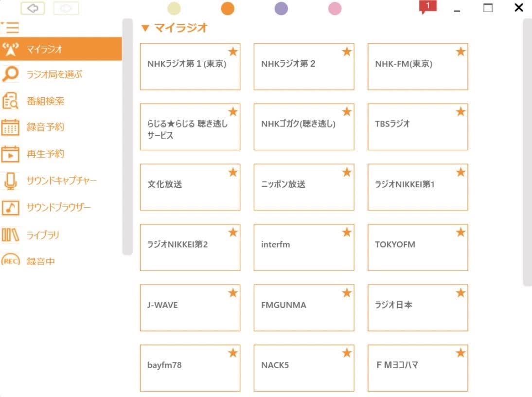532x397 pixels.
Task: Collapse the マイラジオ section triangle
Action: (145, 28)
